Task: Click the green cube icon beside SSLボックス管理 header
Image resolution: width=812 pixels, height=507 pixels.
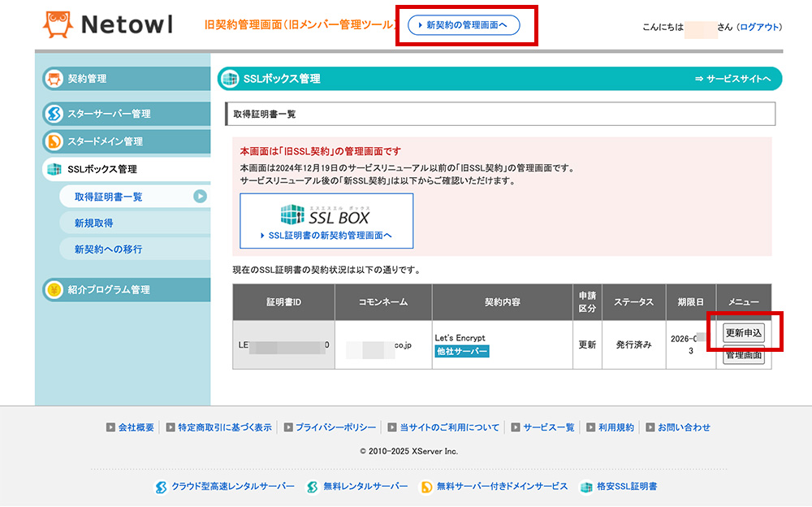Action: [x=230, y=79]
